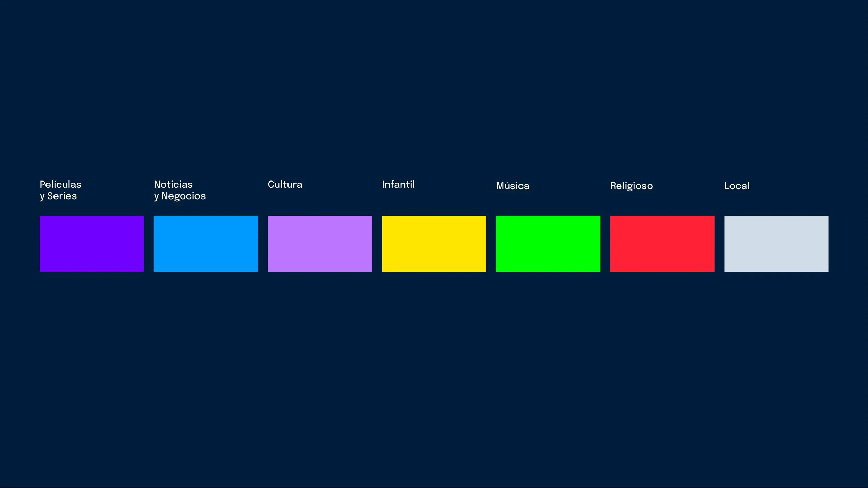Select the Infantil category label
This screenshot has height=488, width=868.
click(x=398, y=184)
